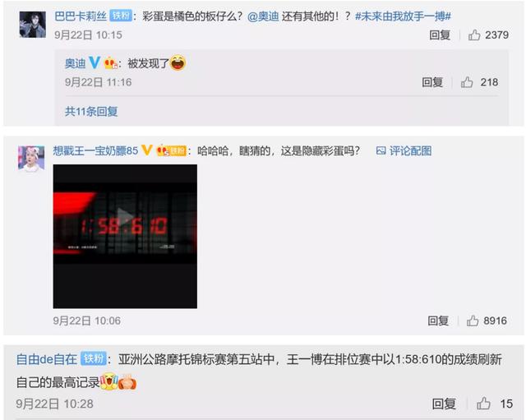Reply to 奥迪's 被发现了 comment
Image resolution: width=526 pixels, height=420 pixels.
click(432, 82)
